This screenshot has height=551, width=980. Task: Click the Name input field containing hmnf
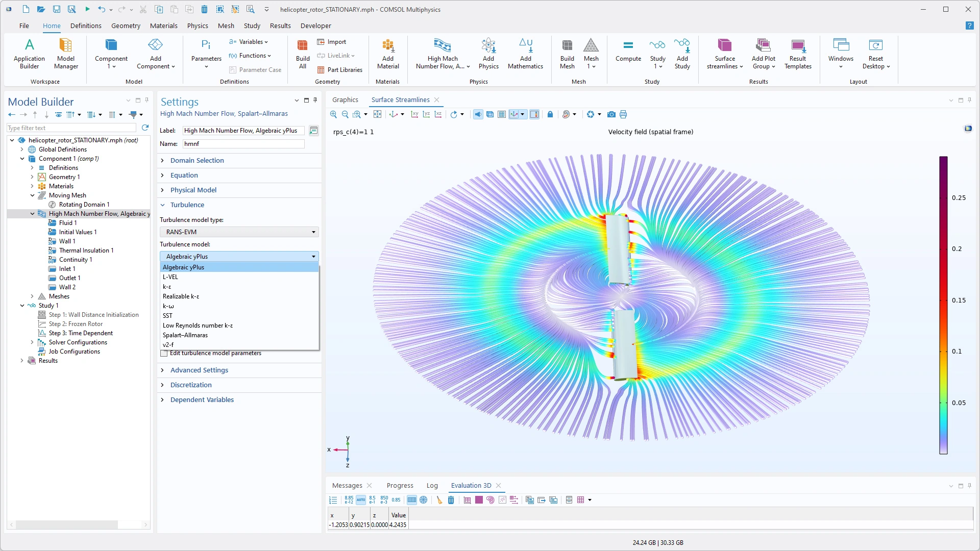point(243,144)
